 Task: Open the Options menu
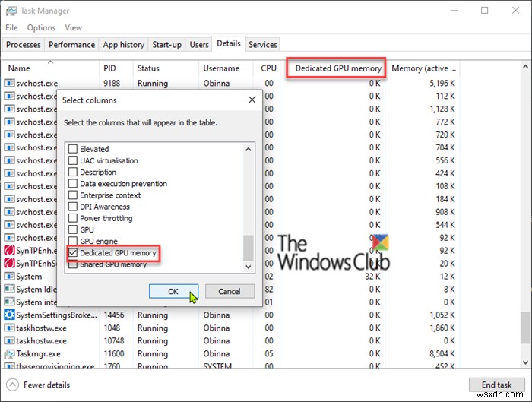[41, 27]
